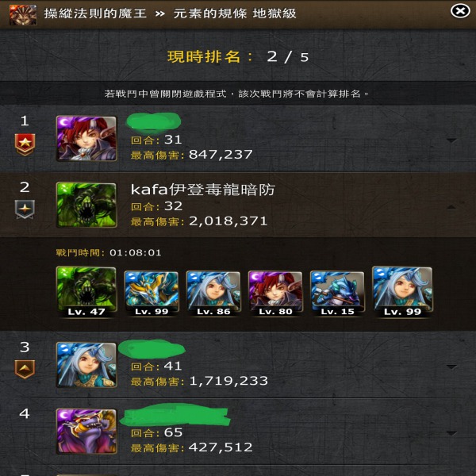Click the silver star badge for rank 2
The height and width of the screenshot is (476, 476).
[x=25, y=209]
